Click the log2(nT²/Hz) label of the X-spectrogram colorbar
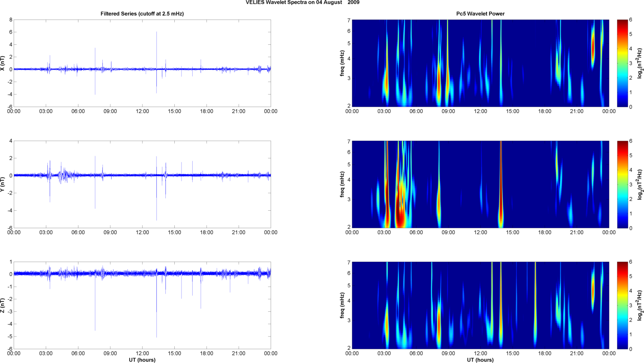 (640, 63)
